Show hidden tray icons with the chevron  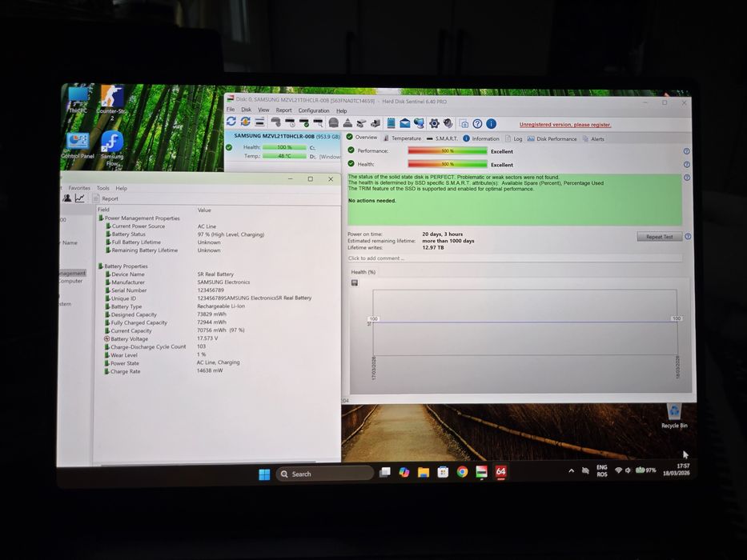(x=571, y=471)
